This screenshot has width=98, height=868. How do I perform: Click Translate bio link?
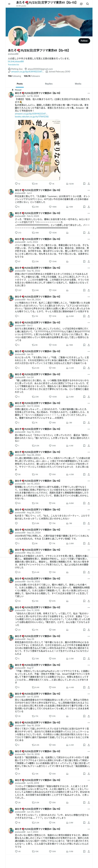click(14, 65)
